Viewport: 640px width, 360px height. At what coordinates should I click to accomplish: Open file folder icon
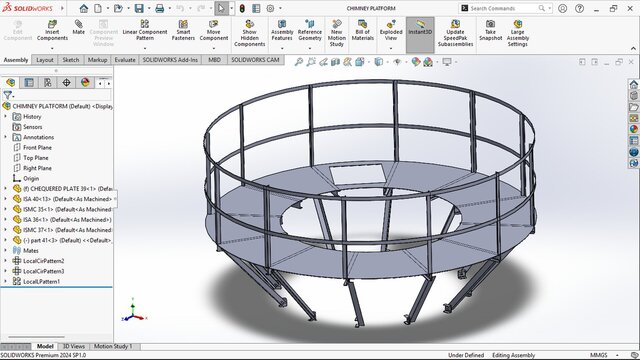click(x=118, y=9)
